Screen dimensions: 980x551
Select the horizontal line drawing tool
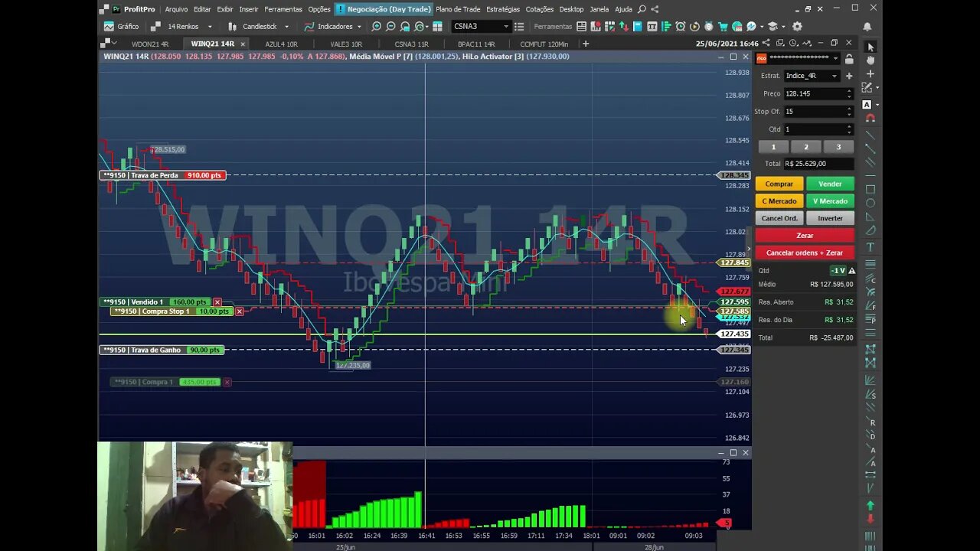870,175
